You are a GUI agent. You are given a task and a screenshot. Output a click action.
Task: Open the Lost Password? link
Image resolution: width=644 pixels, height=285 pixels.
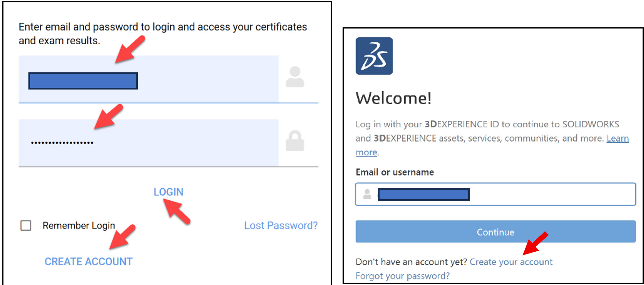pos(281,225)
